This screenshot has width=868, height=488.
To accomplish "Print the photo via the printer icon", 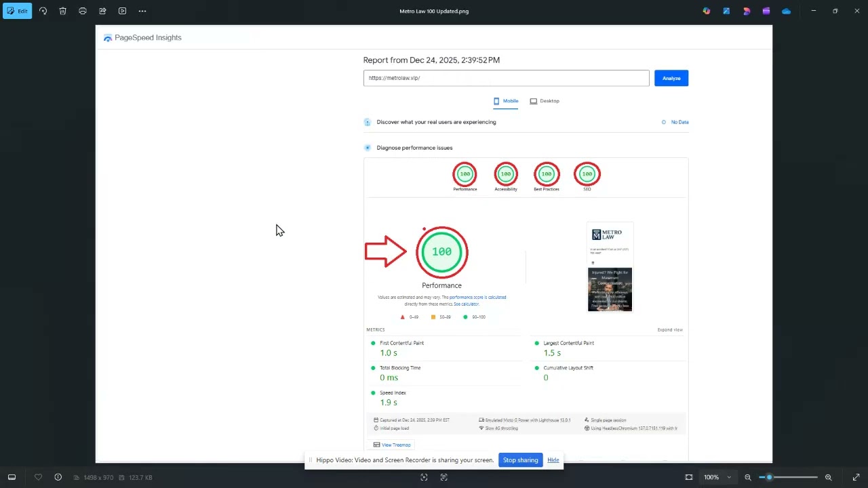I will [83, 11].
